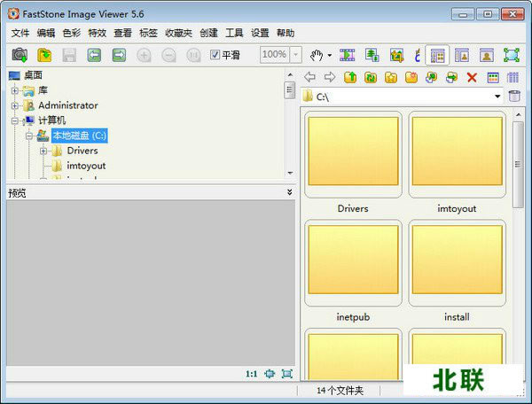Open the 100% zoom dropdown

pos(296,55)
